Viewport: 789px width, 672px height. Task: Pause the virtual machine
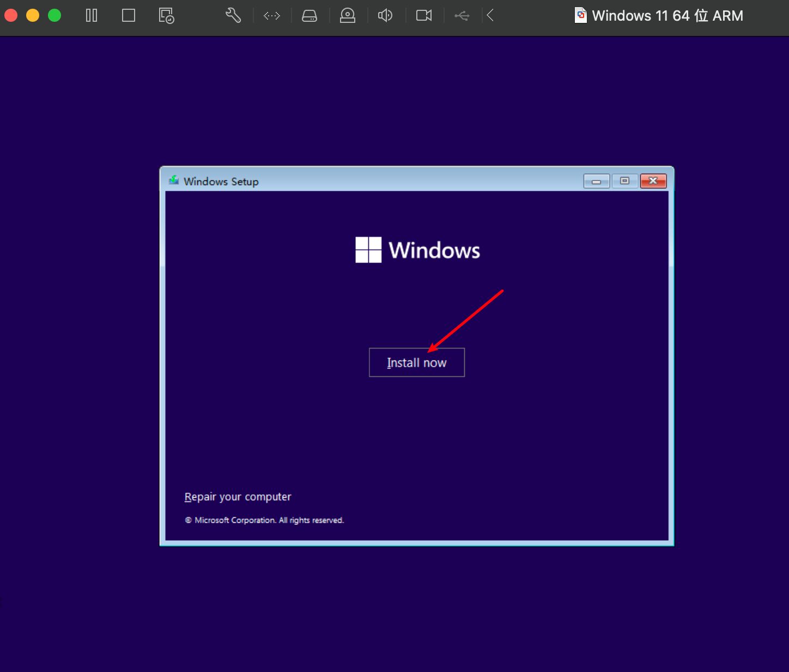coord(92,15)
